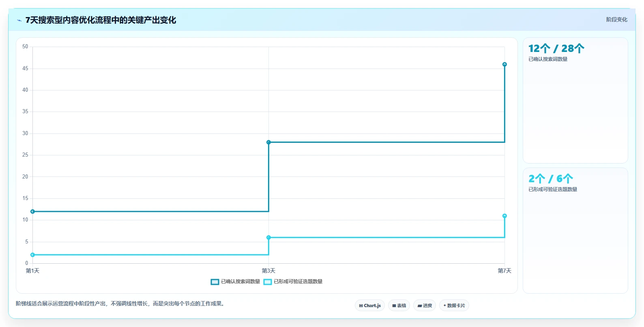Click the light cyan legend color box
This screenshot has width=644, height=327.
pyautogui.click(x=268, y=282)
